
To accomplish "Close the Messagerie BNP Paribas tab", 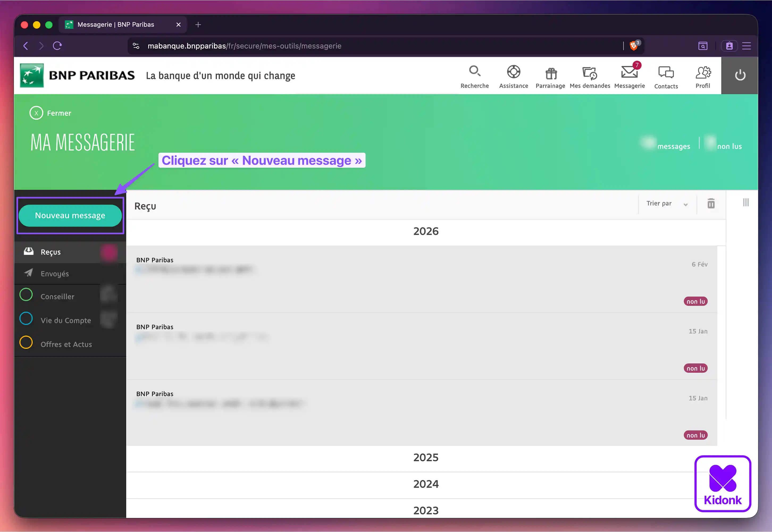I will [178, 25].
